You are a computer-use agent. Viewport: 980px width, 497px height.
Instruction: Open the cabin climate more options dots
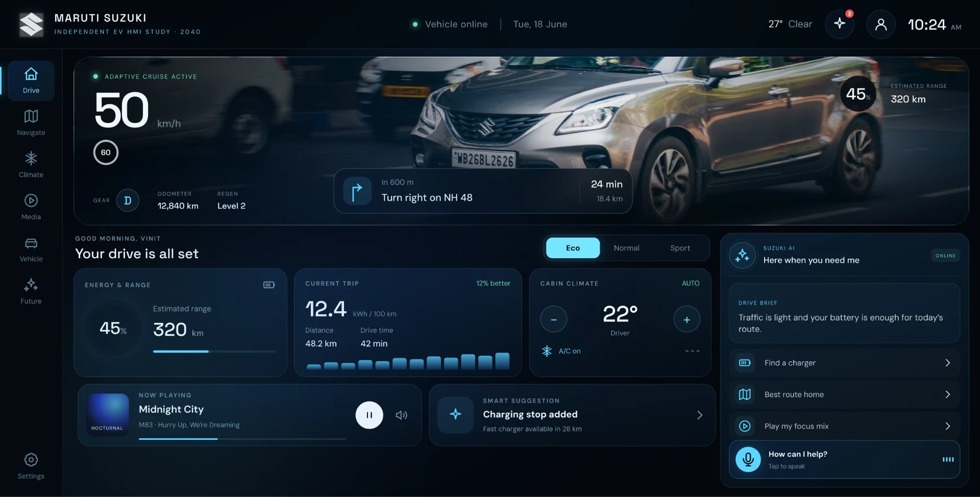692,351
